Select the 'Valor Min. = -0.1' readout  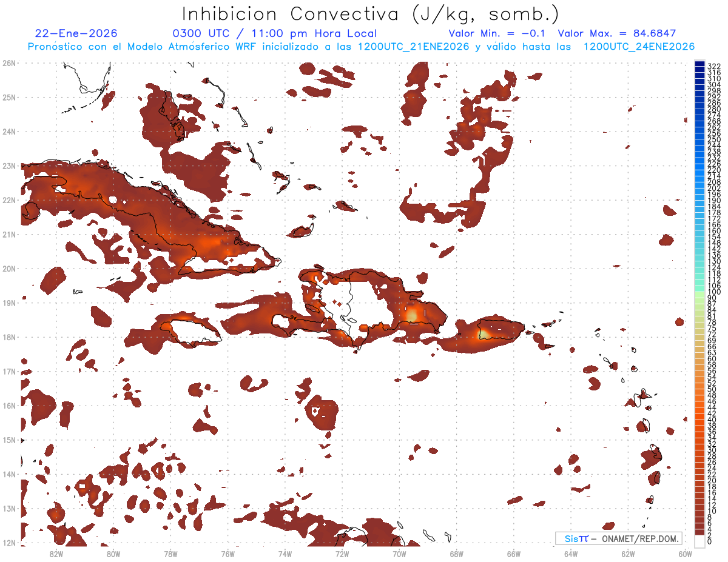point(498,33)
